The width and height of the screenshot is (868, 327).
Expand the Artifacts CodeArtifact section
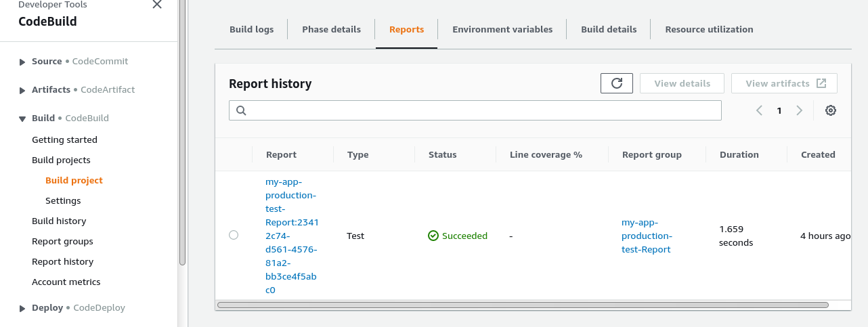(23, 90)
